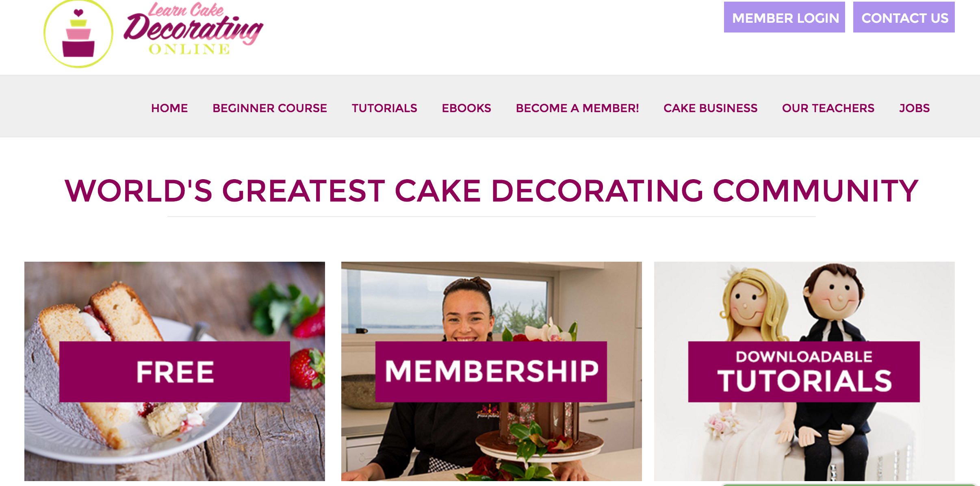Click the World's Greatest Cake Decorating Community heading
The width and height of the screenshot is (980, 486).
[491, 191]
